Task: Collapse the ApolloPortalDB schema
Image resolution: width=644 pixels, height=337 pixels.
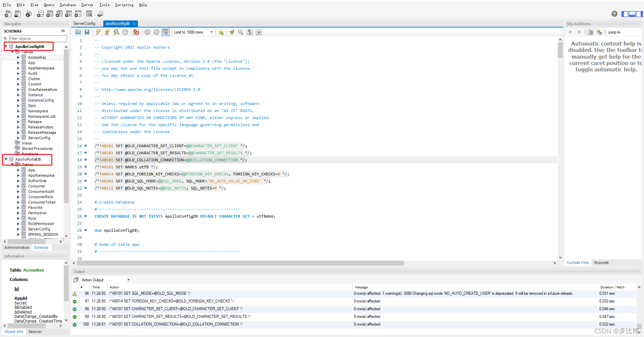Action: pos(6,159)
